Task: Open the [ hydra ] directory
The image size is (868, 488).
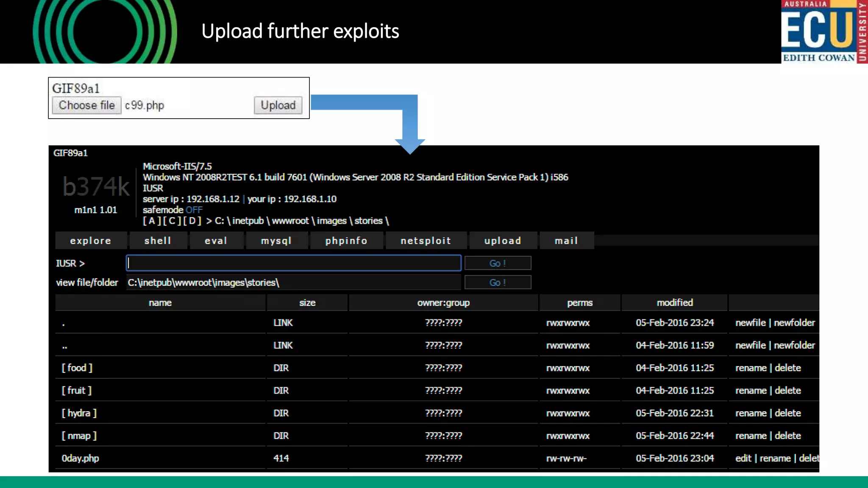Action: (79, 413)
